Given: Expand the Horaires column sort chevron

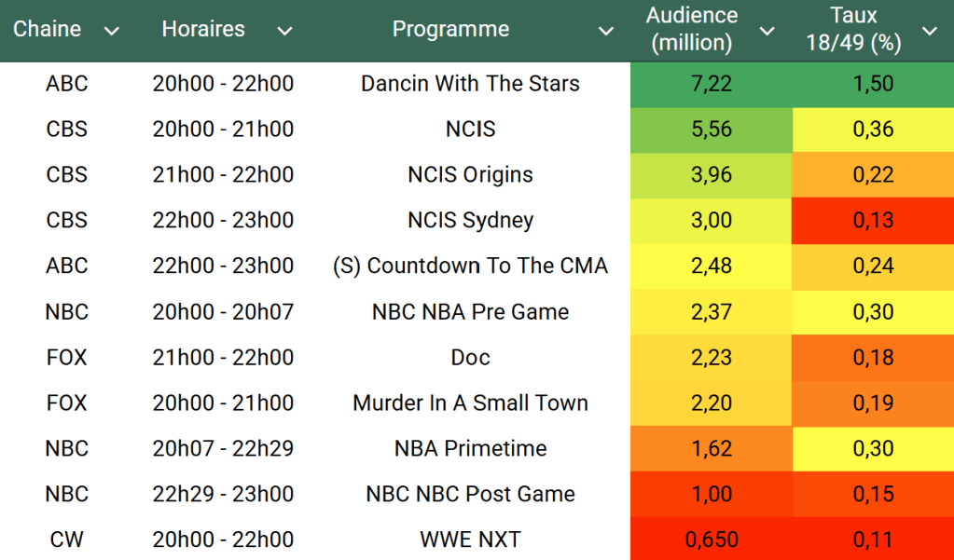Looking at the screenshot, I should pyautogui.click(x=284, y=32).
